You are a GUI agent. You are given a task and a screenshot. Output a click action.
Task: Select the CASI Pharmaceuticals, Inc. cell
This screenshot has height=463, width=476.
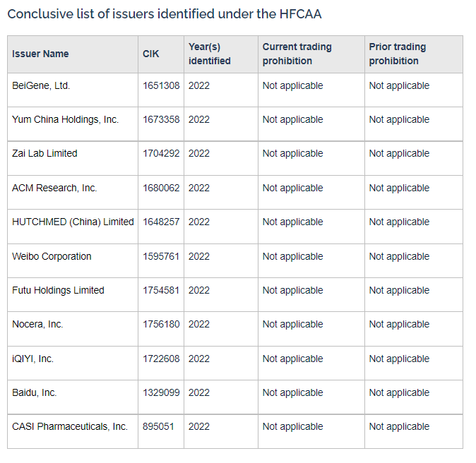tap(70, 426)
